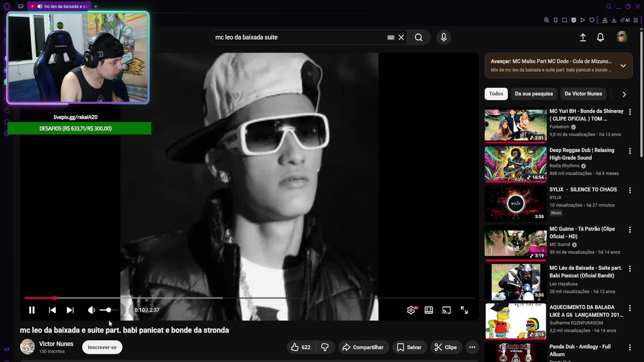
Task: Create a clip with 'Clipe'
Action: [x=446, y=347]
